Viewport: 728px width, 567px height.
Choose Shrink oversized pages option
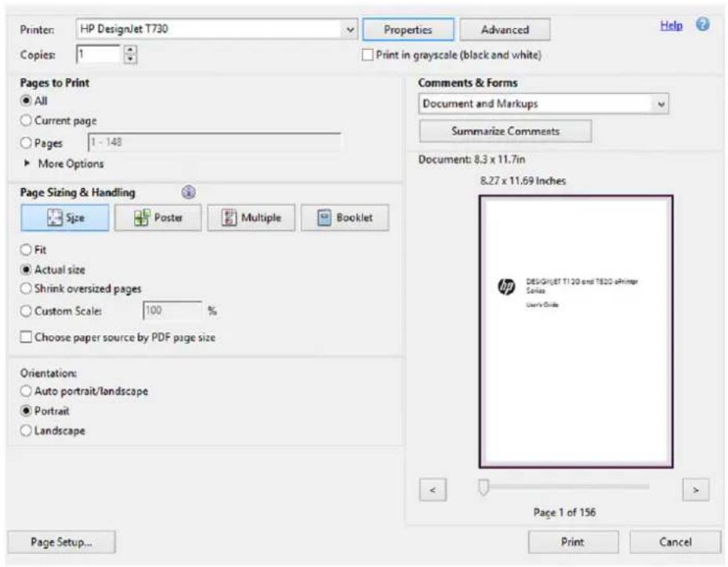[27, 289]
